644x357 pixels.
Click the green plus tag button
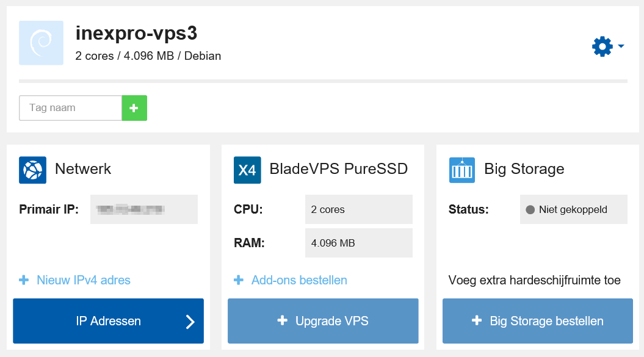pyautogui.click(x=134, y=107)
